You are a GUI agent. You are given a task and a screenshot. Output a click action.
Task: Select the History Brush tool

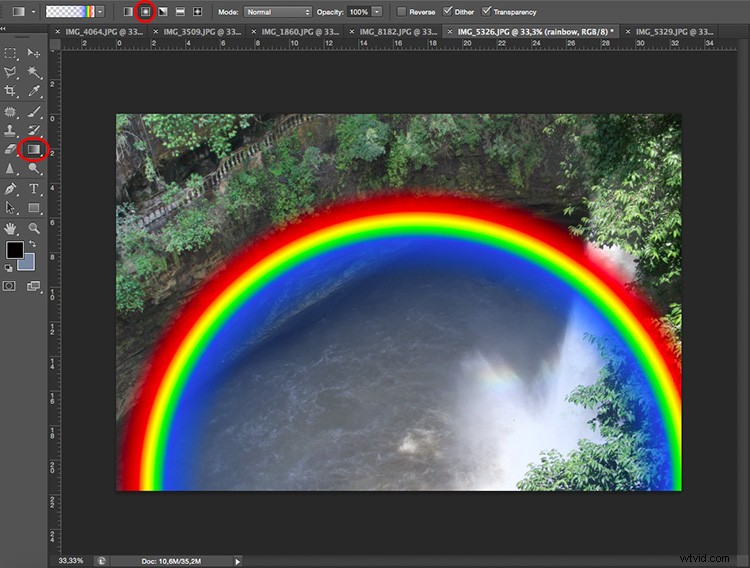(33, 130)
